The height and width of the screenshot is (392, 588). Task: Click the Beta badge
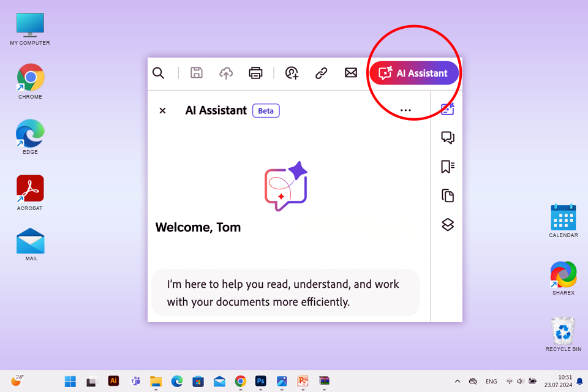tap(266, 111)
